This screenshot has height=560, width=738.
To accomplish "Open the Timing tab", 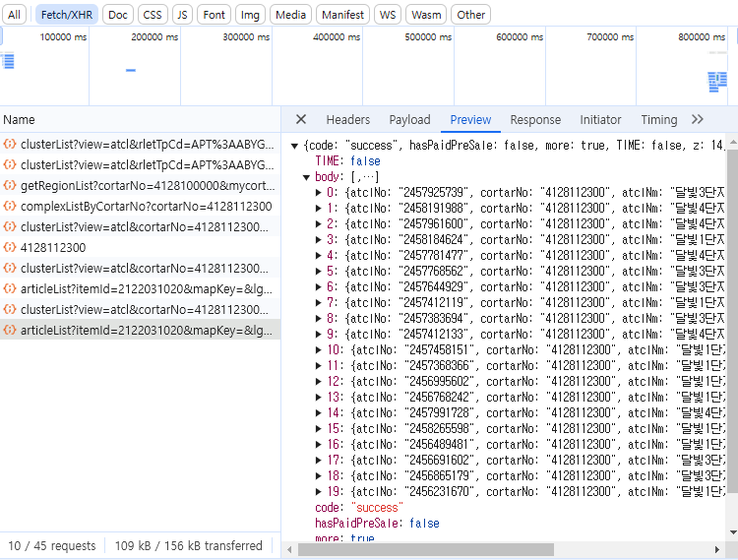I will [x=659, y=120].
